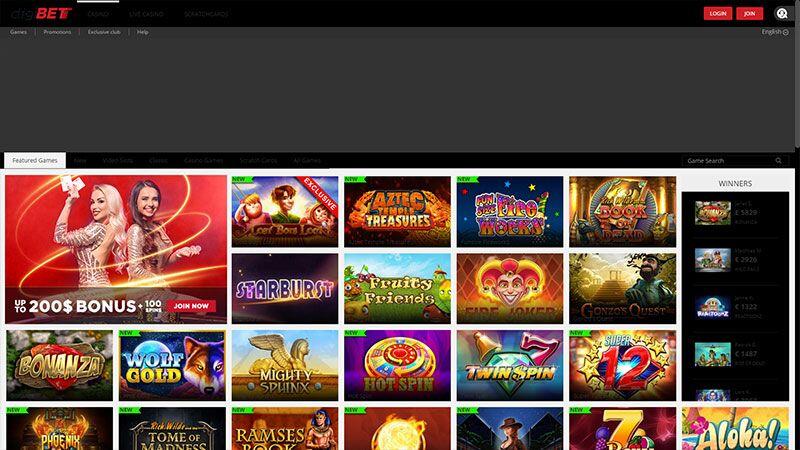This screenshot has width=800, height=450.
Task: Open the Gonzo's Quest game tile
Action: click(x=622, y=289)
